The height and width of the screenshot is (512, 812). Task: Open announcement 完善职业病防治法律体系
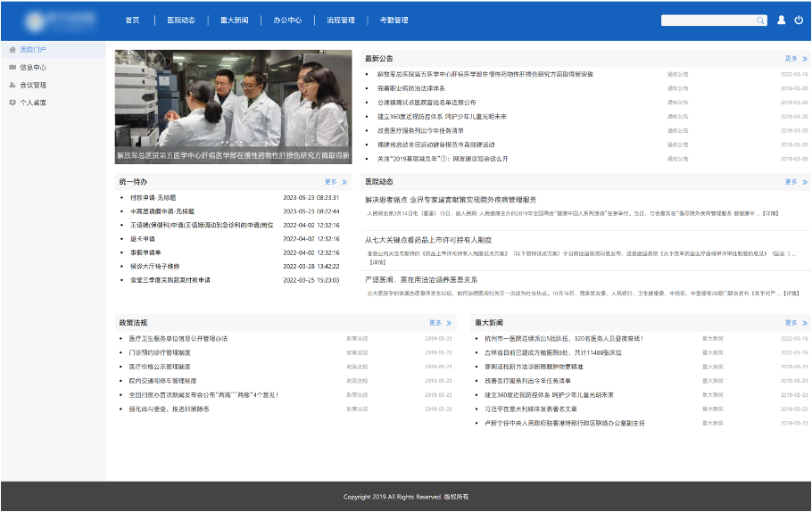[411, 88]
